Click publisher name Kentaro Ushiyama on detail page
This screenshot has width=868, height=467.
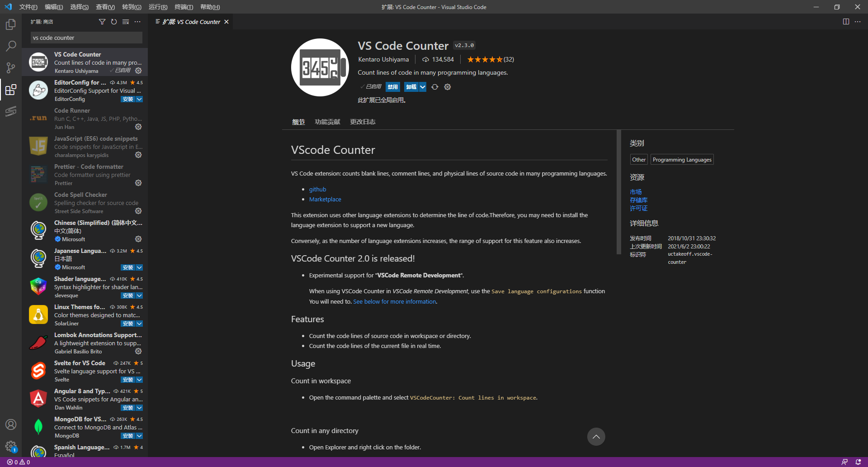click(x=383, y=59)
